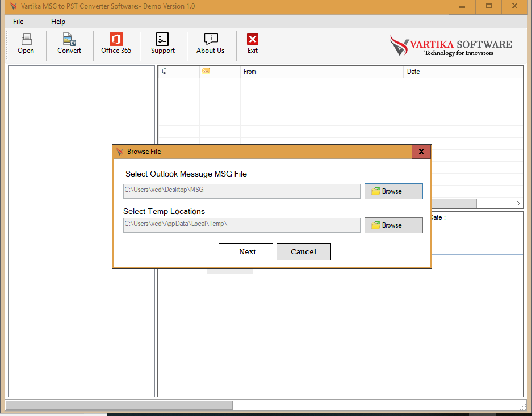This screenshot has height=416, width=532.
Task: Click the Next button in the dialog
Action: (x=246, y=252)
